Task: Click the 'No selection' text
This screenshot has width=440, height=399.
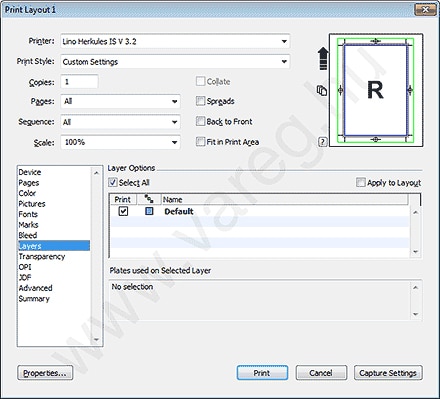Action: tap(132, 287)
